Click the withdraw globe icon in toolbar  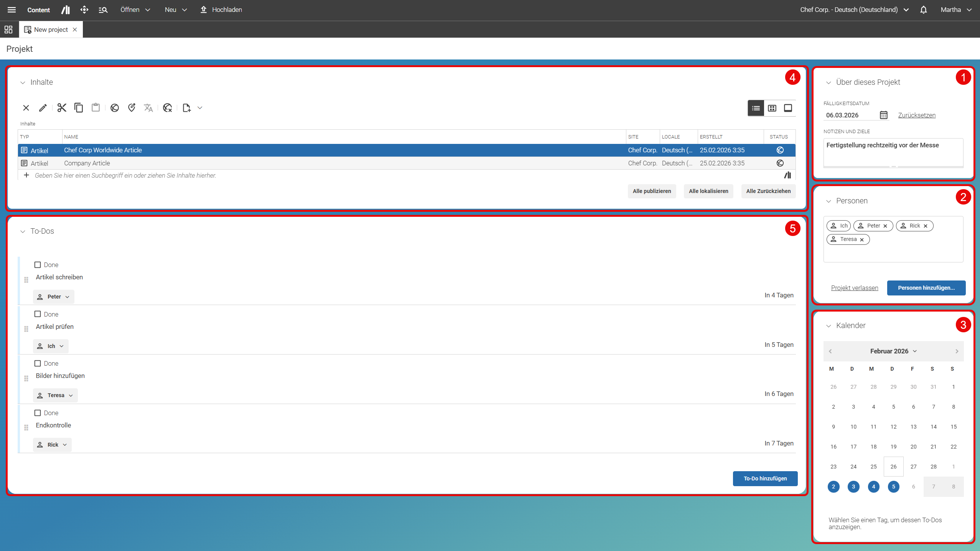(167, 108)
